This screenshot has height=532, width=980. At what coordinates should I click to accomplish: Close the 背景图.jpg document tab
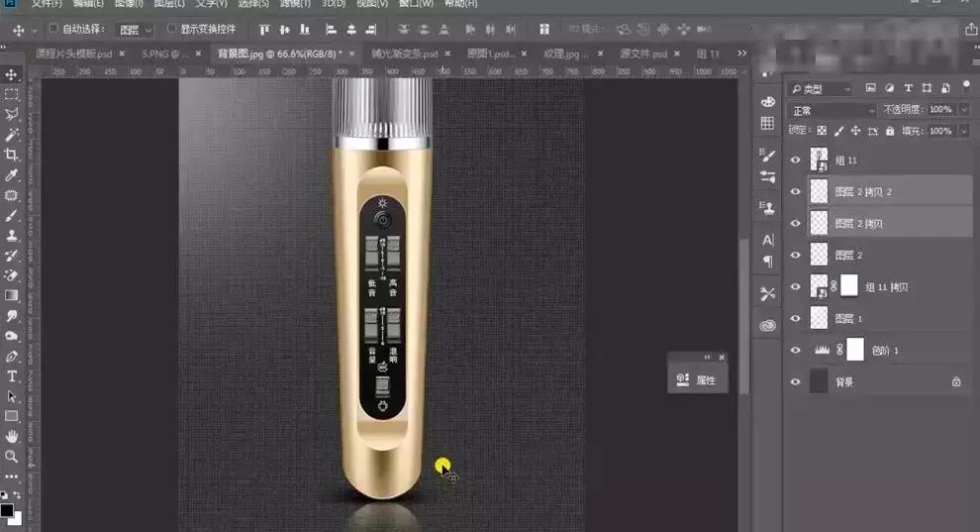351,53
